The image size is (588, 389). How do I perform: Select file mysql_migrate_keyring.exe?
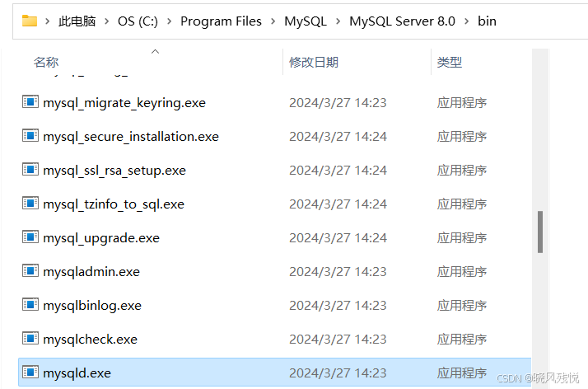pyautogui.click(x=124, y=103)
